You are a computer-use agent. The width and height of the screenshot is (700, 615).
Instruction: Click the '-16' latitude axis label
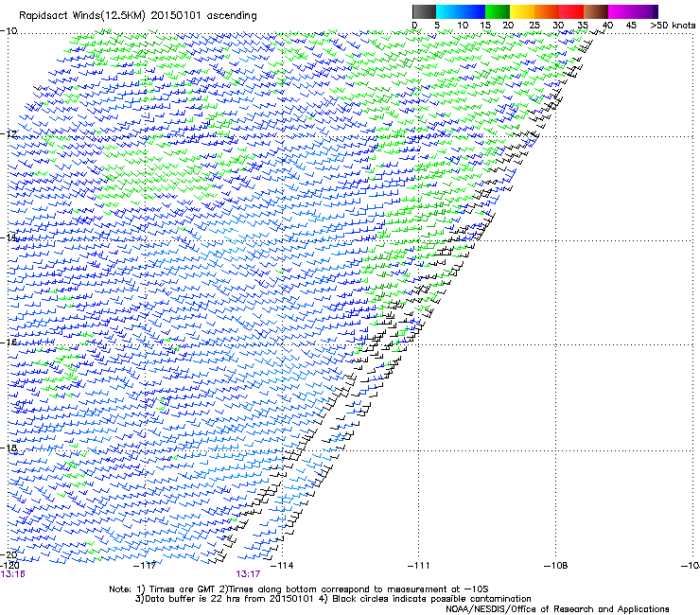click(x=9, y=343)
